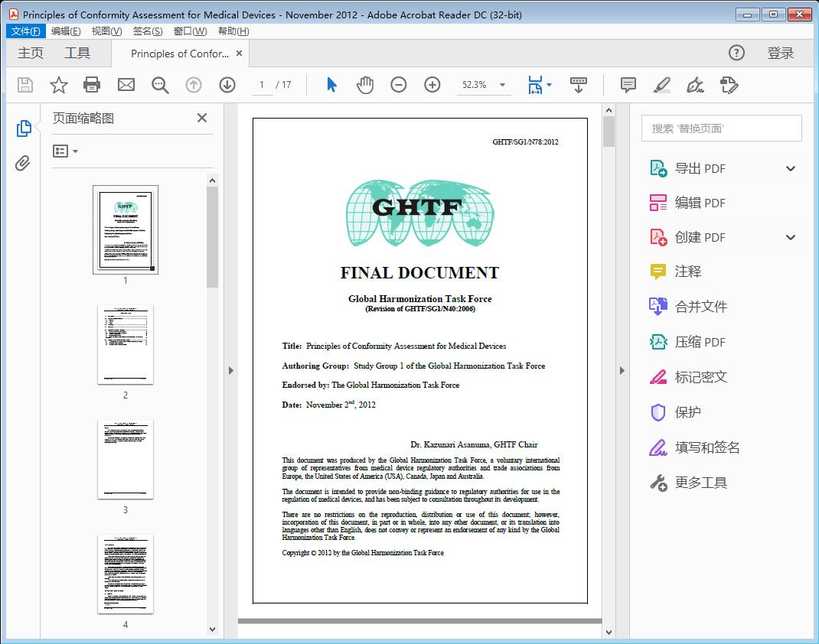Activate the Hand pan tool

click(x=365, y=85)
